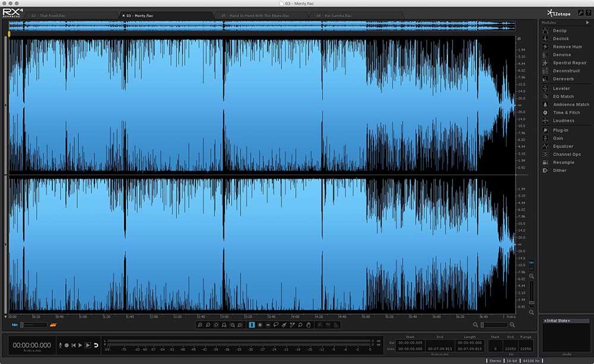594x364 pixels.
Task: Select the time selection tool
Action: point(251,325)
